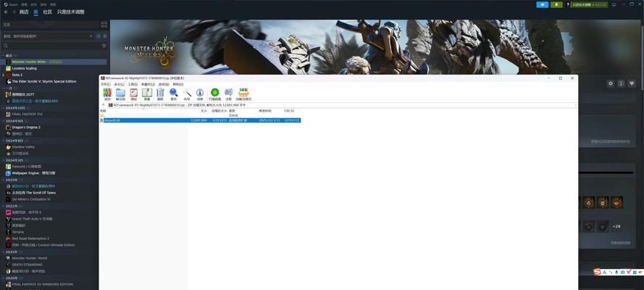This screenshot has height=290, width=644.
Task: Click the favorite heart icon in Steam
Action: [632, 83]
